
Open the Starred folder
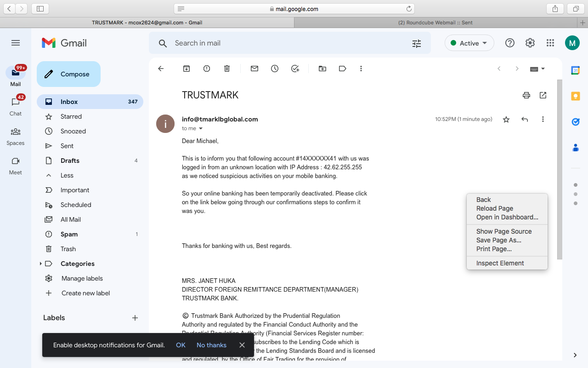(90, 116)
